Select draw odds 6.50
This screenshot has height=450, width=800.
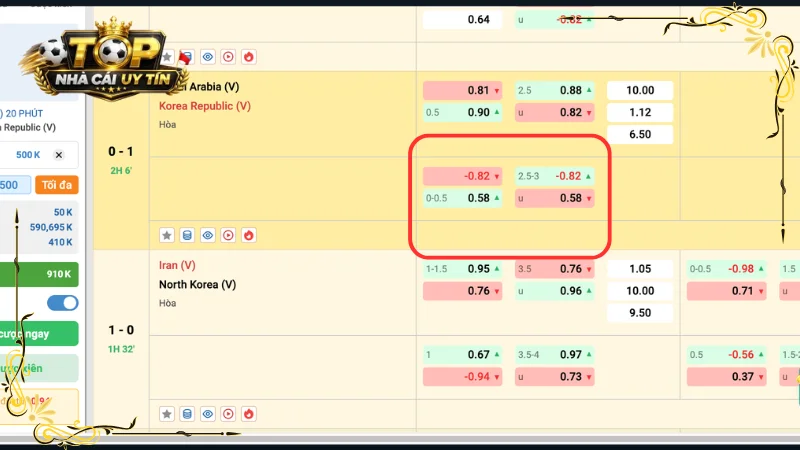click(x=640, y=134)
